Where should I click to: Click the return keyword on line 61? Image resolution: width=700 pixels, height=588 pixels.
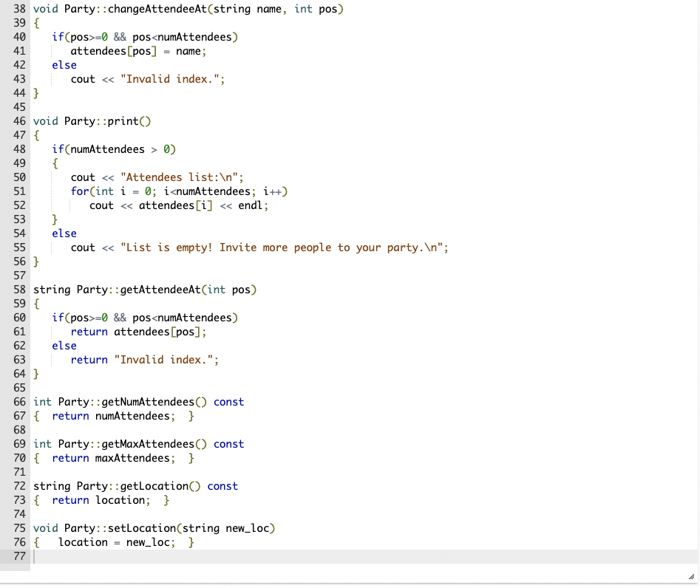(x=89, y=332)
